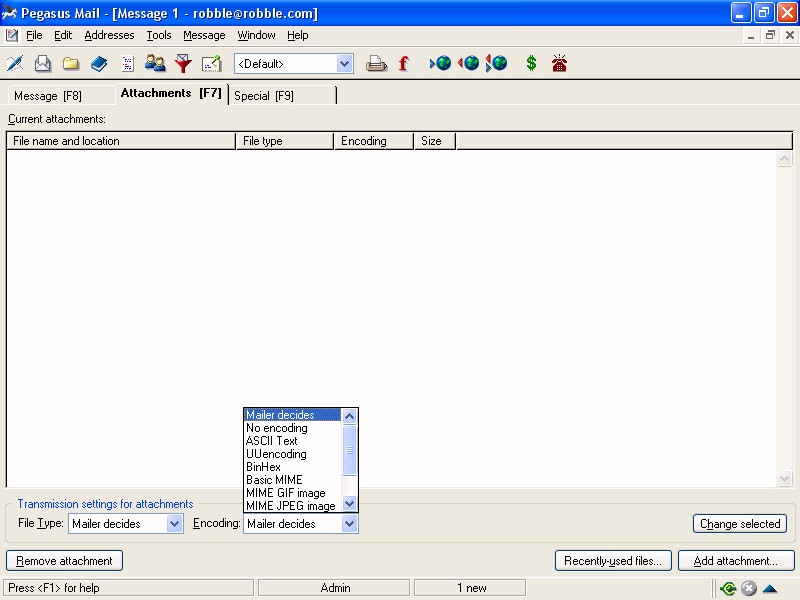Click the document icon left of File menu
The height and width of the screenshot is (600, 800).
[x=12, y=35]
